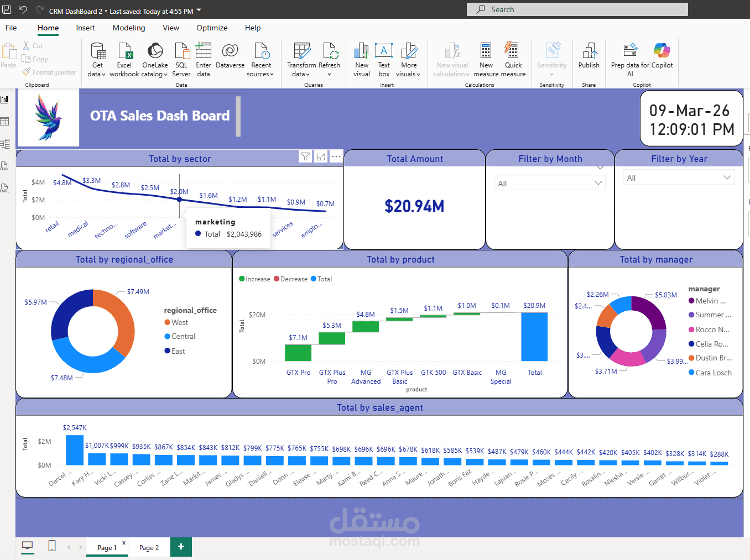Switch to Page 2 tab
Screen dimensions: 750x560
click(x=149, y=547)
